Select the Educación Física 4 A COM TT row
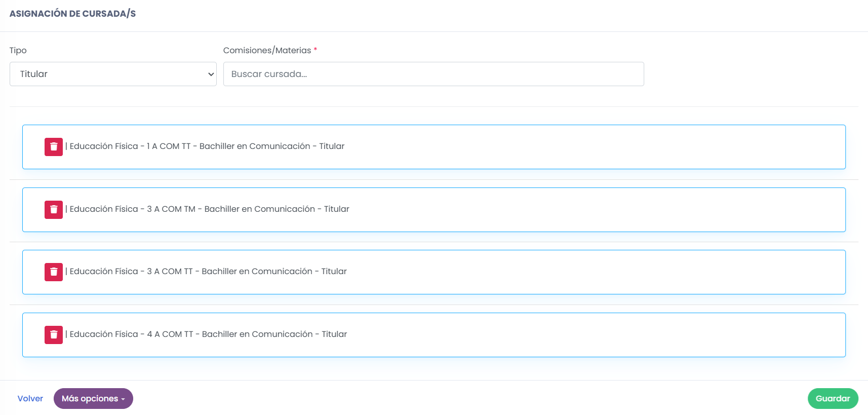This screenshot has height=415, width=868. 434,335
